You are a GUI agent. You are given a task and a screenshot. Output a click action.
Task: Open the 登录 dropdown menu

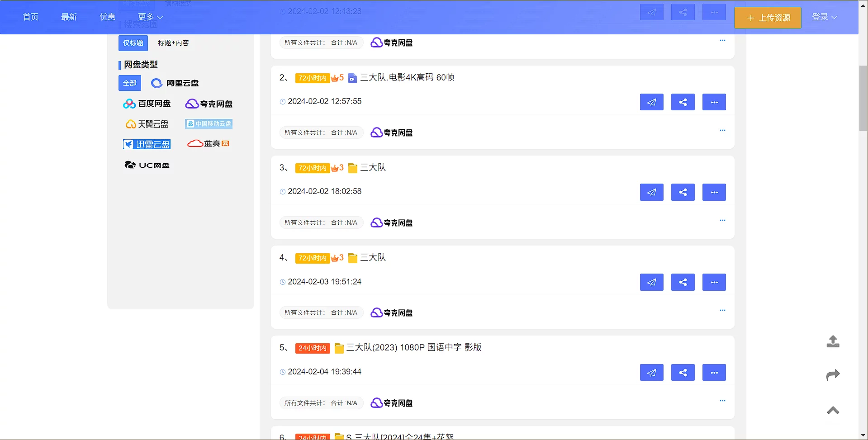824,17
